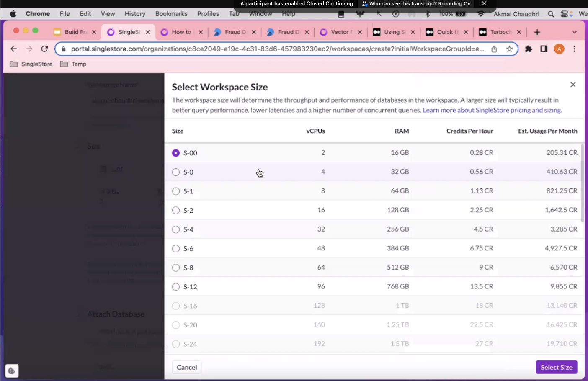Open the Chrome three-dot menu
588x381 pixels.
[x=574, y=49]
